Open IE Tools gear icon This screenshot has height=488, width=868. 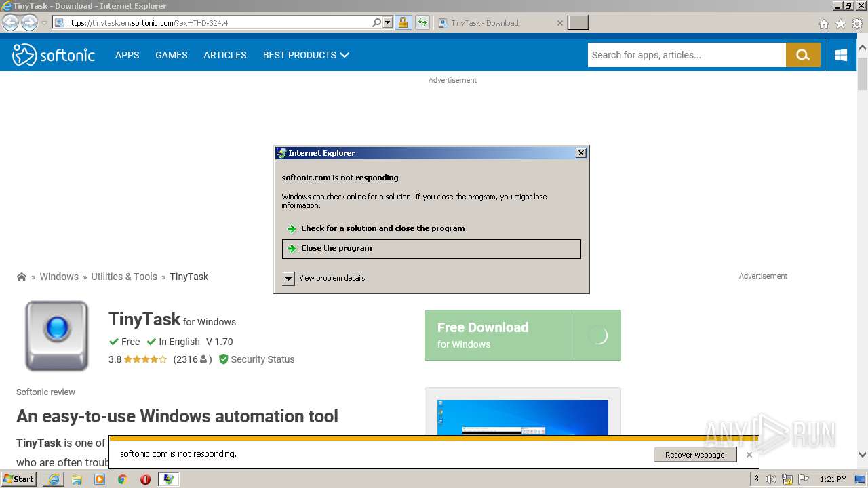pyautogui.click(x=857, y=24)
